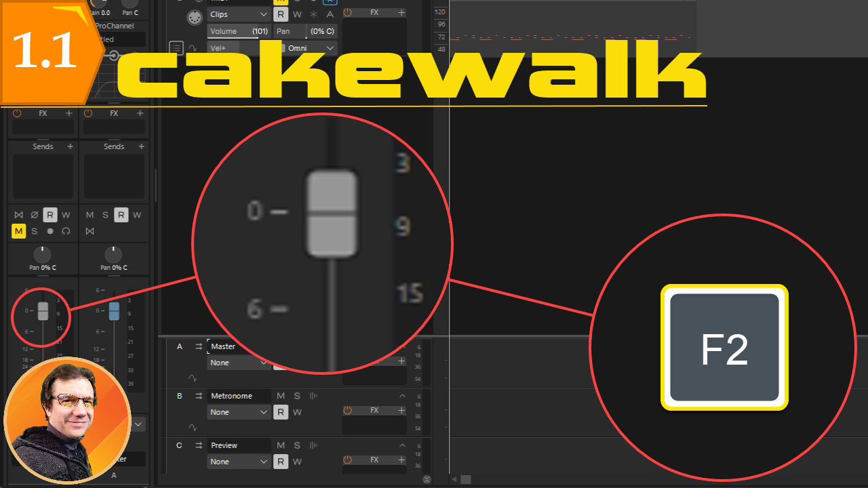Toggle Write automation on Preview bus

pos(297,462)
